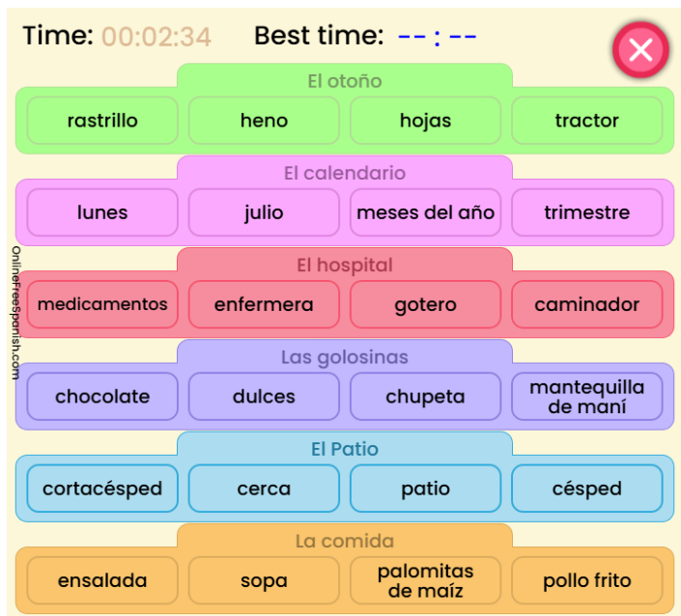Select the 'El hospital' category header

click(345, 265)
